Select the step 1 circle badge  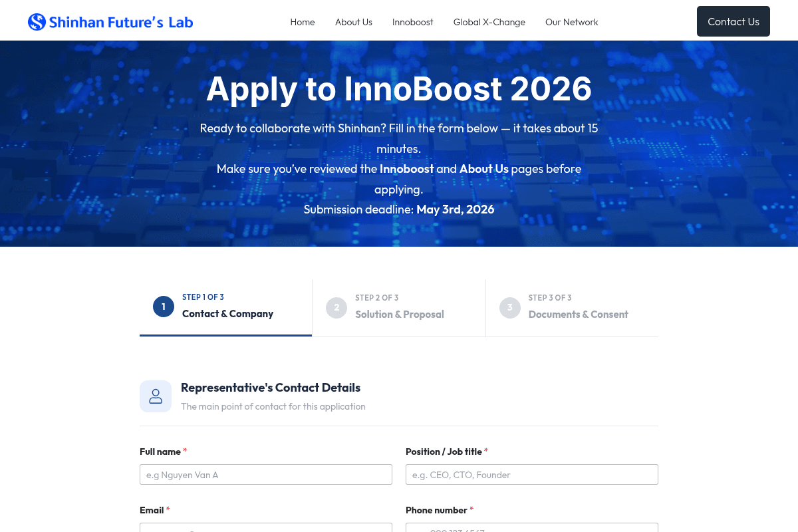click(x=163, y=307)
